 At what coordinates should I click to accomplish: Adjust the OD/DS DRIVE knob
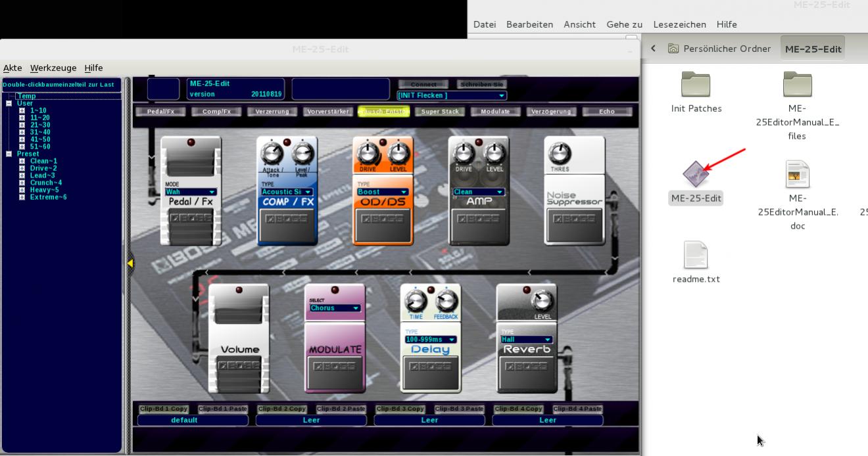368,154
